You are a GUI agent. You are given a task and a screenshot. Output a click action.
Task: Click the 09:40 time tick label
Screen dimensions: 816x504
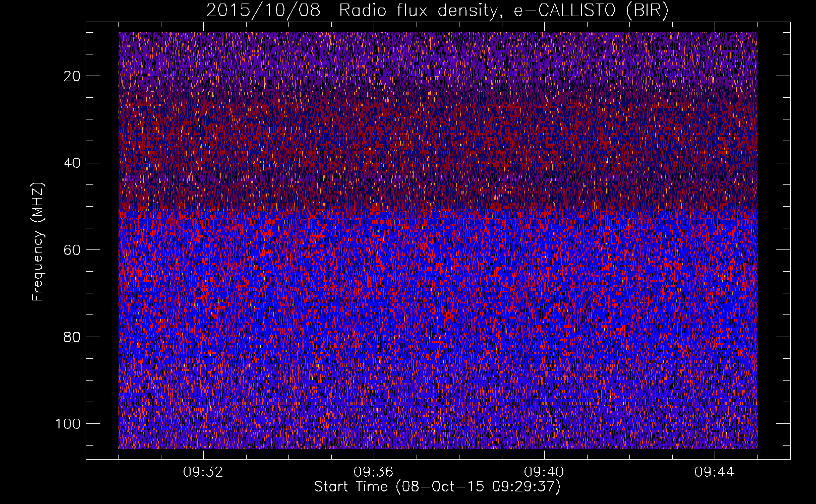[544, 472]
